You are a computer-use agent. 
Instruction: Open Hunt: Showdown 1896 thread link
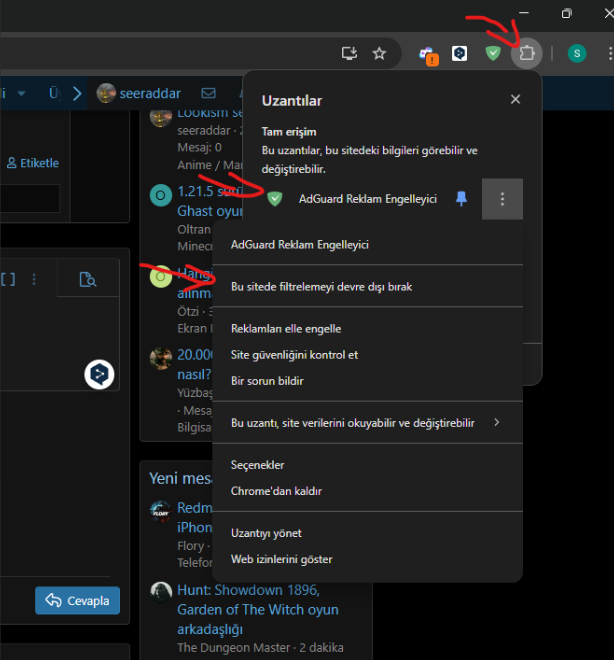pyautogui.click(x=258, y=609)
